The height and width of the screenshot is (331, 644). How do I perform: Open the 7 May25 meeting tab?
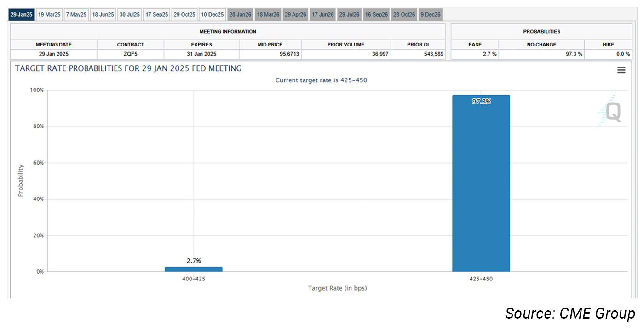(x=76, y=15)
